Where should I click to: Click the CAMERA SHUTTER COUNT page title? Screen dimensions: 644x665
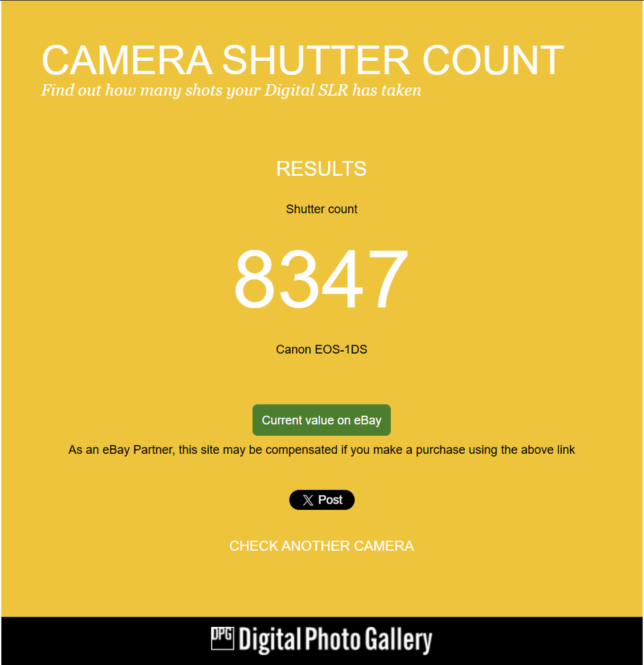tap(303, 60)
